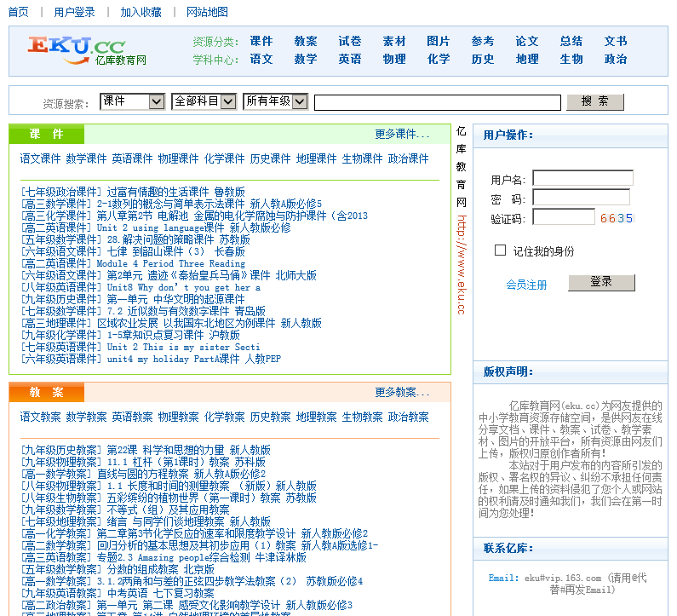Open the 所有年级 grade dropdown

275,102
